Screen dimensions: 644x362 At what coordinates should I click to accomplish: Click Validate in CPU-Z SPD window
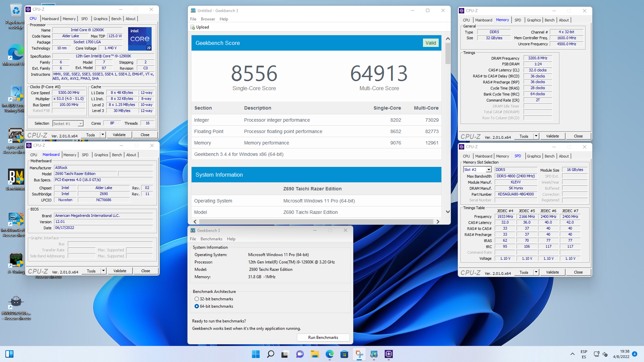(552, 272)
